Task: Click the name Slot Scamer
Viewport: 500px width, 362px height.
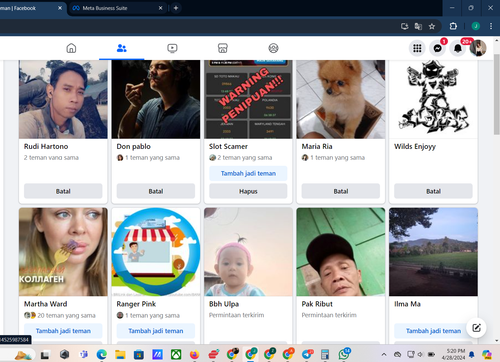Action: pos(228,146)
